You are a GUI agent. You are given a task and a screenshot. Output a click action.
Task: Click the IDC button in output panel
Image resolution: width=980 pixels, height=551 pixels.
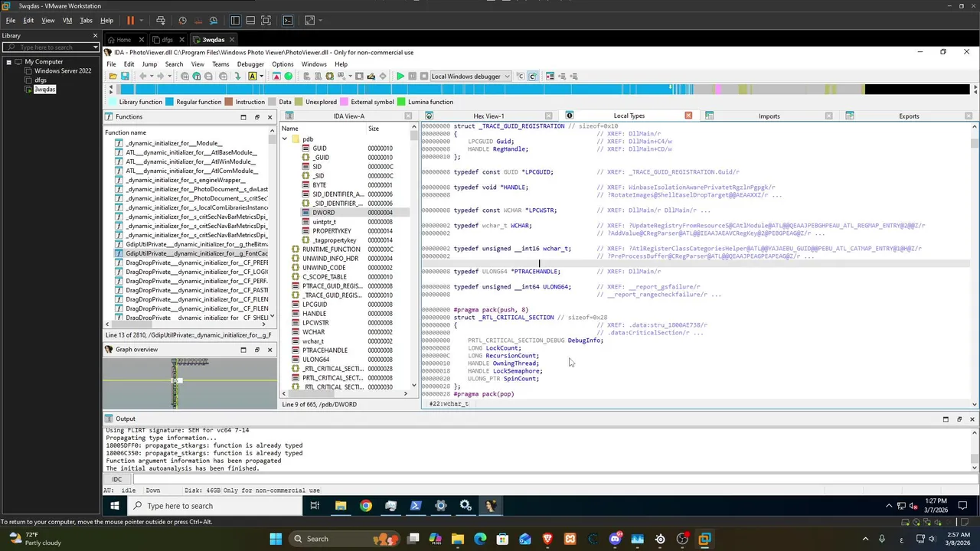pyautogui.click(x=117, y=479)
